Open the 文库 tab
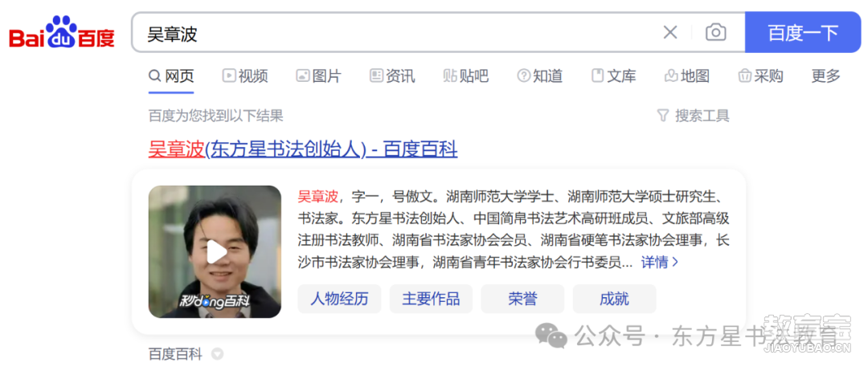This screenshot has width=868, height=371. pyautogui.click(x=614, y=75)
